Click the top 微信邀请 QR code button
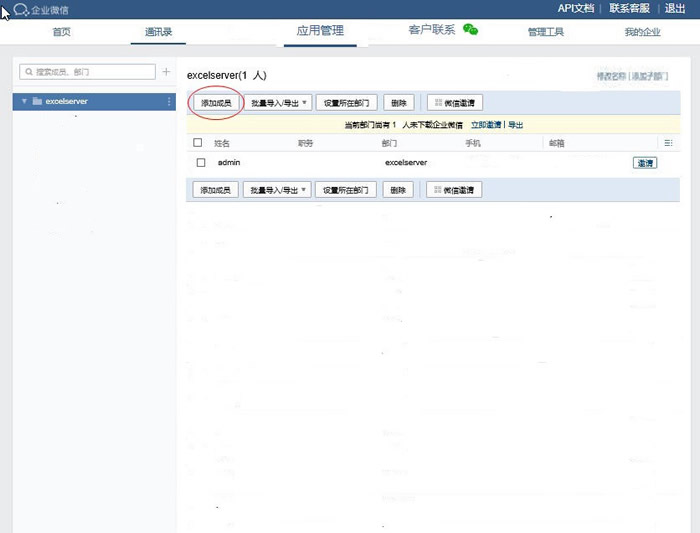 click(x=454, y=102)
